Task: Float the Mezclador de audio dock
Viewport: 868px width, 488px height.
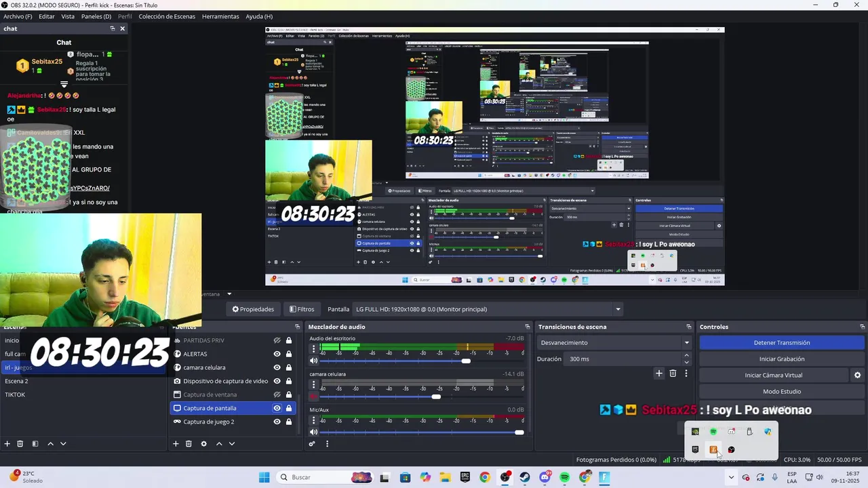Action: tap(528, 327)
